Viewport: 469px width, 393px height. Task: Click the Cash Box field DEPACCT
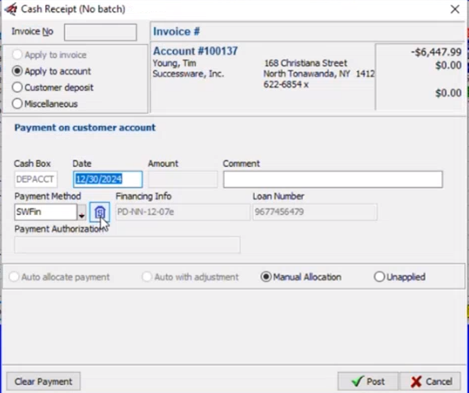click(36, 179)
